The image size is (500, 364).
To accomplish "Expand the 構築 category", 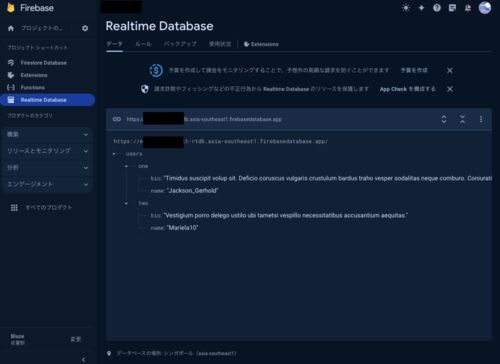I will point(47,134).
